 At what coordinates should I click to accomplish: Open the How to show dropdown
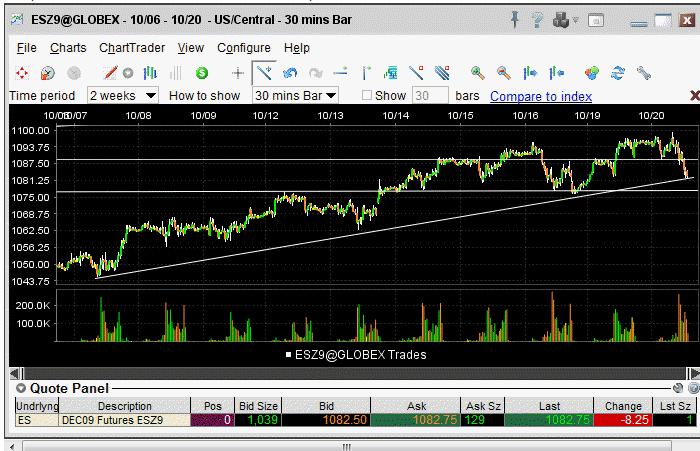click(x=295, y=96)
